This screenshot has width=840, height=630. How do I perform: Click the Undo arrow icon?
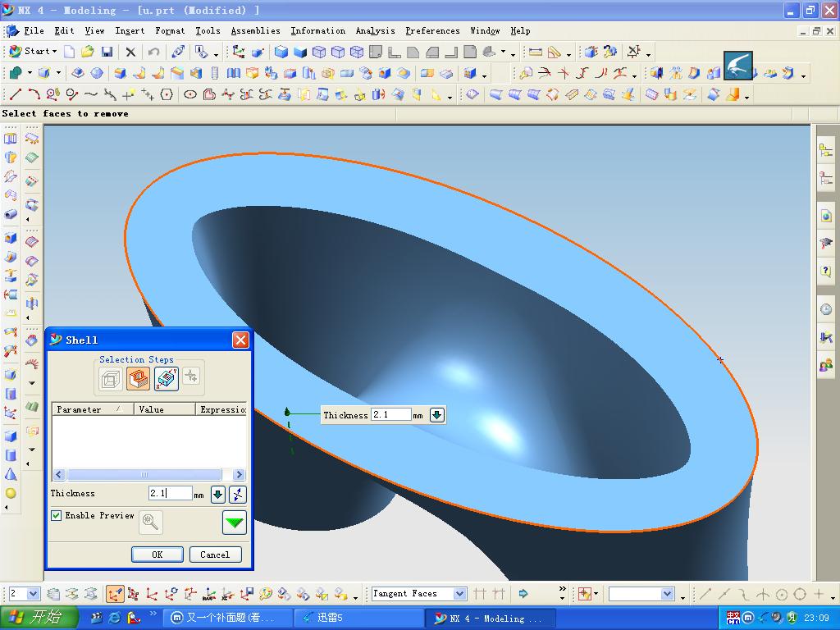click(153, 52)
